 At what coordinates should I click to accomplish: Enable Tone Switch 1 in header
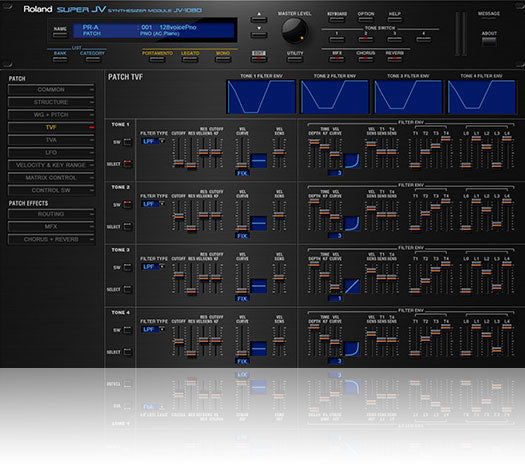[x=337, y=39]
